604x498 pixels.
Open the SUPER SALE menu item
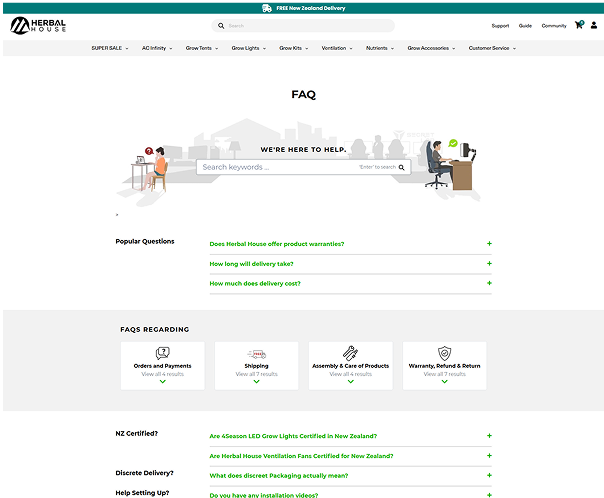[x=108, y=48]
